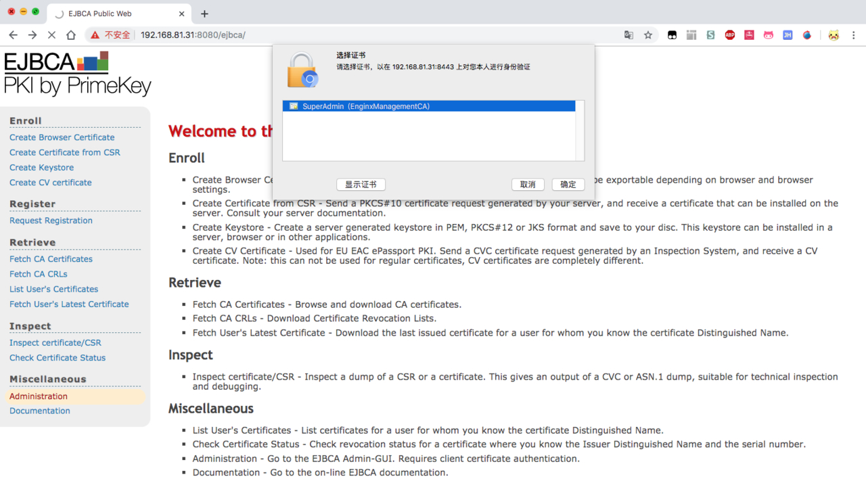Close the EJBCA Public Web tab
This screenshot has height=504, width=866.
click(x=181, y=14)
